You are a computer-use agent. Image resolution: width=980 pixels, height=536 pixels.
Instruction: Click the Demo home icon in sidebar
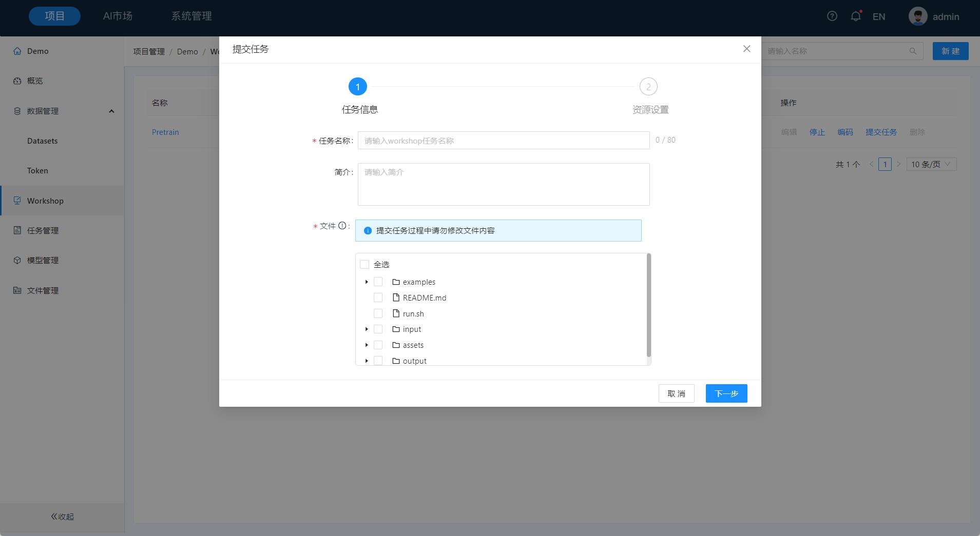tap(17, 51)
